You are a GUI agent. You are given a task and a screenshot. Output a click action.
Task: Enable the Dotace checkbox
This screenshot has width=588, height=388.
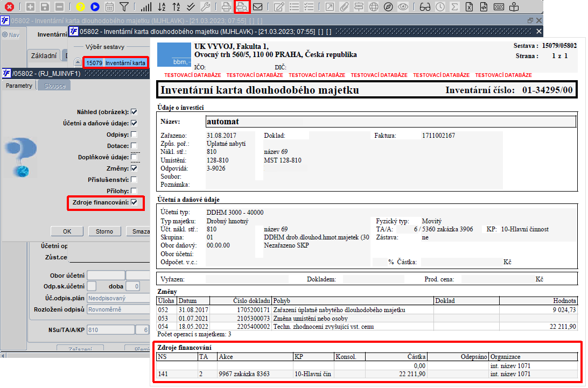(x=134, y=146)
